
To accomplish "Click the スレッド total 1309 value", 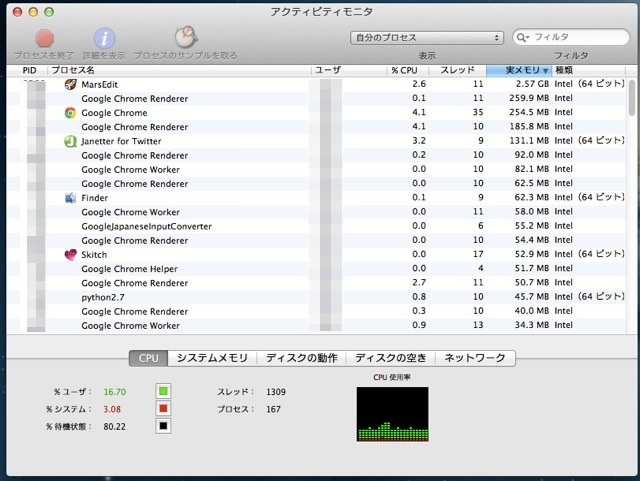I will click(x=276, y=392).
